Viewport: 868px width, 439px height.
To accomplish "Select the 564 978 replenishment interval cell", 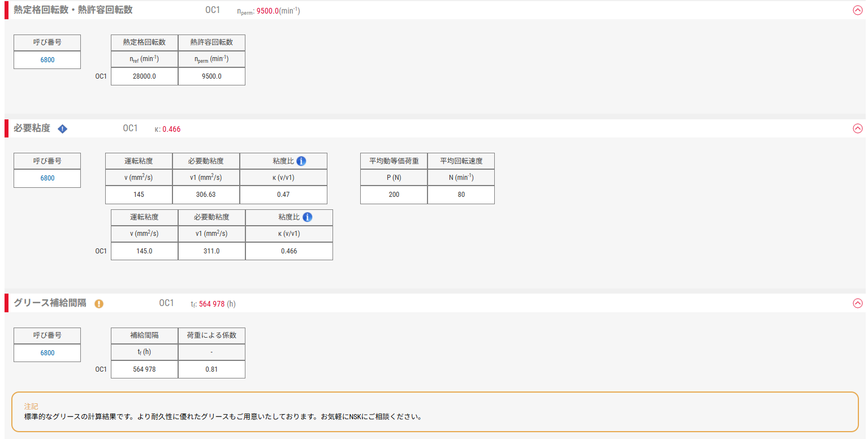I will (x=144, y=369).
